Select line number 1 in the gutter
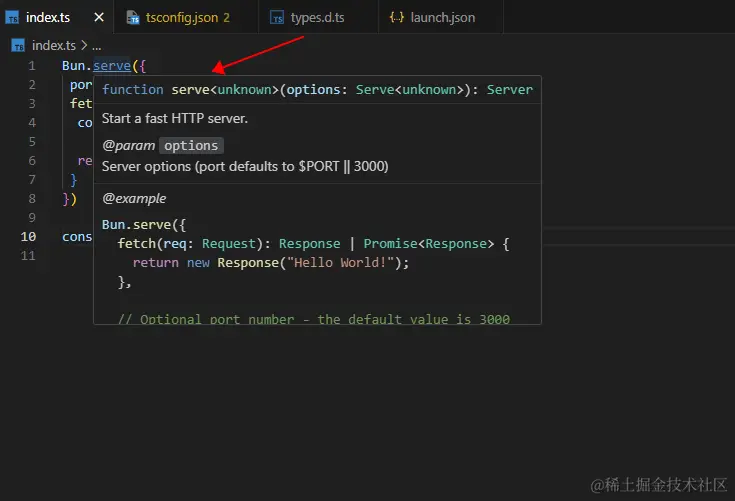Screen dimensions: 735x501 [x=31, y=66]
